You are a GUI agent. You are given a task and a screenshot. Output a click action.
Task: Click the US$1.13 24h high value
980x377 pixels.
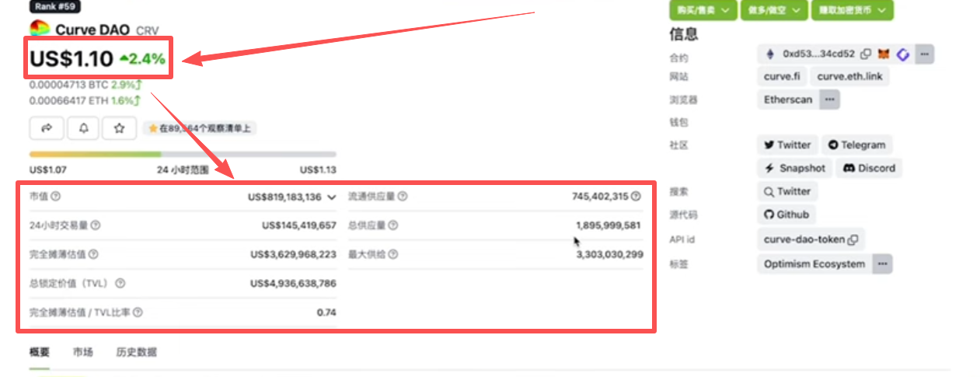pos(318,170)
